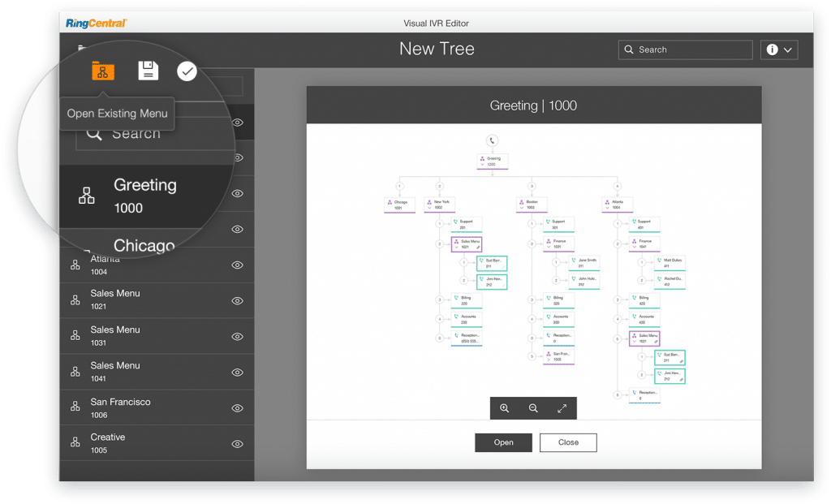831x504 pixels.
Task: Zoom out of the tree preview
Action: tap(533, 408)
